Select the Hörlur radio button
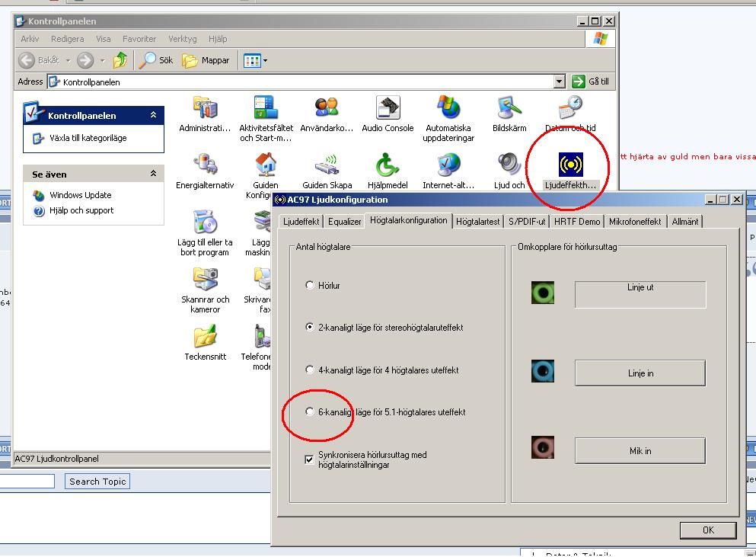This screenshot has width=756, height=557. coord(310,285)
